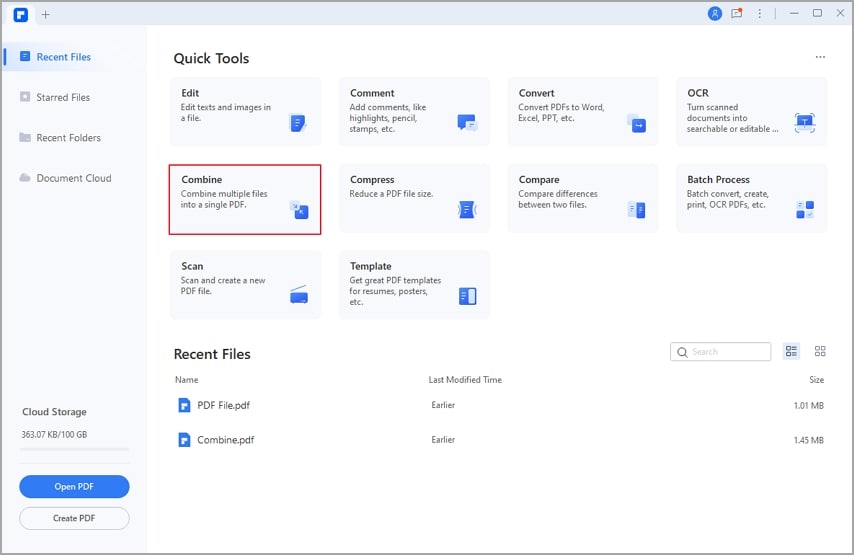Click the Combine tool merge icon
This screenshot has height=555, width=854.
(299, 210)
